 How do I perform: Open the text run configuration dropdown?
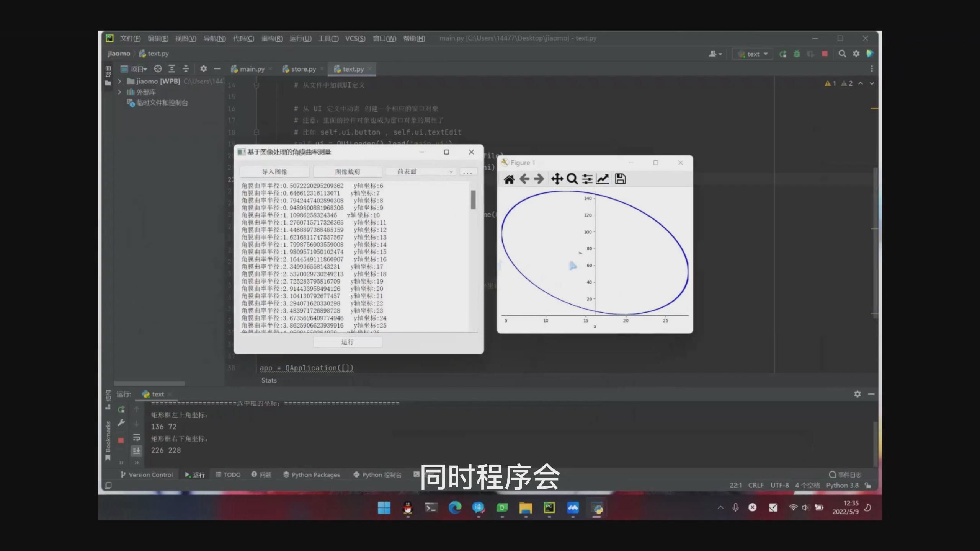[x=753, y=54]
